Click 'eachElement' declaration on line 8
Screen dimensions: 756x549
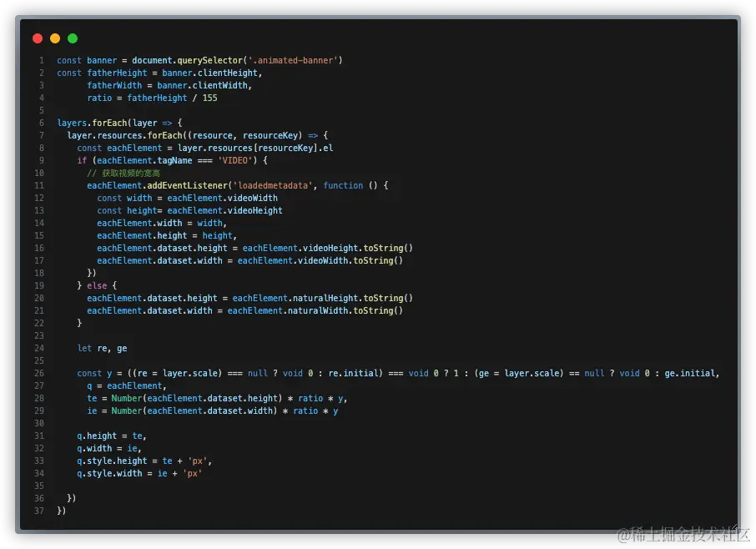coord(134,148)
